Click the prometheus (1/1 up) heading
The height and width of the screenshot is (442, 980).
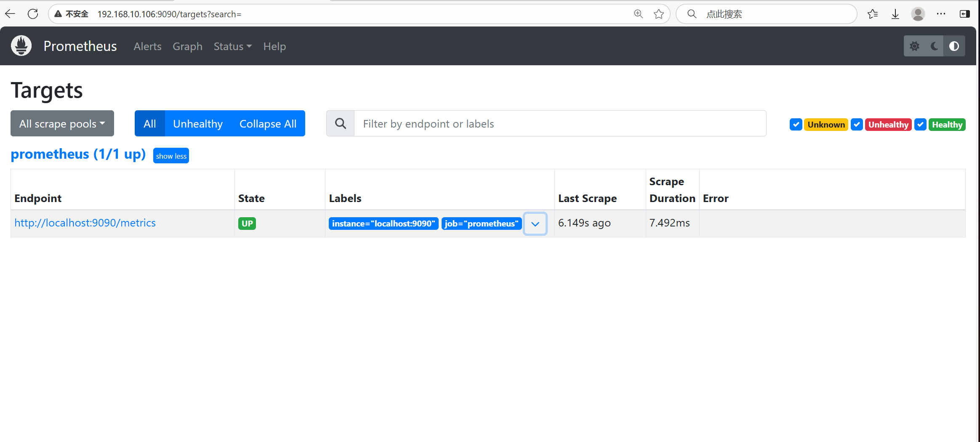point(78,154)
